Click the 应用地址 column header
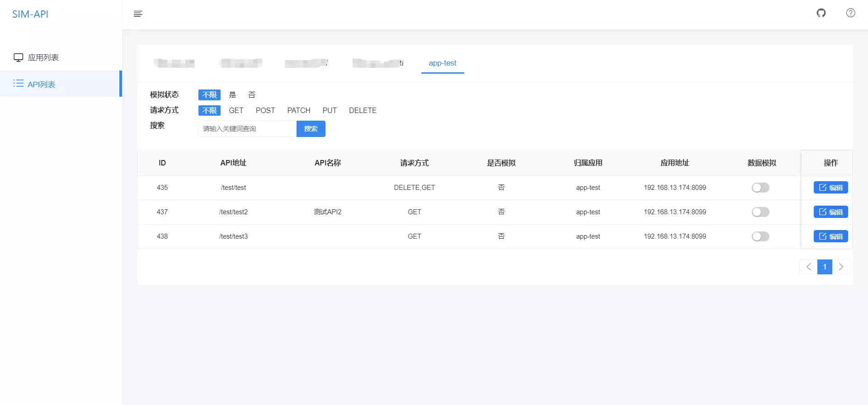 675,163
